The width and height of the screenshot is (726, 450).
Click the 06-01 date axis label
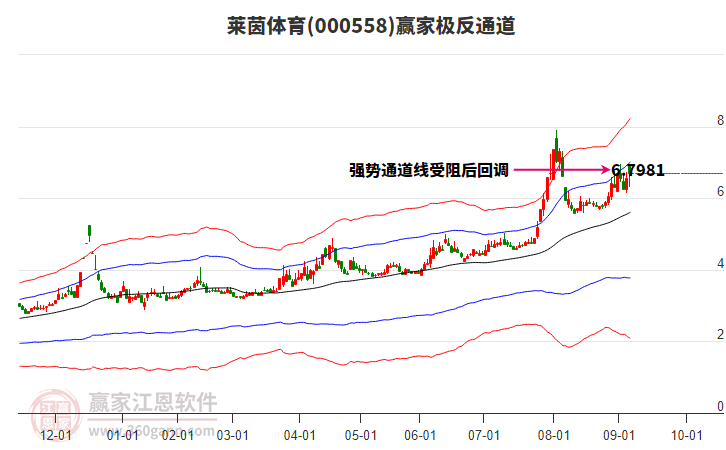(x=420, y=435)
